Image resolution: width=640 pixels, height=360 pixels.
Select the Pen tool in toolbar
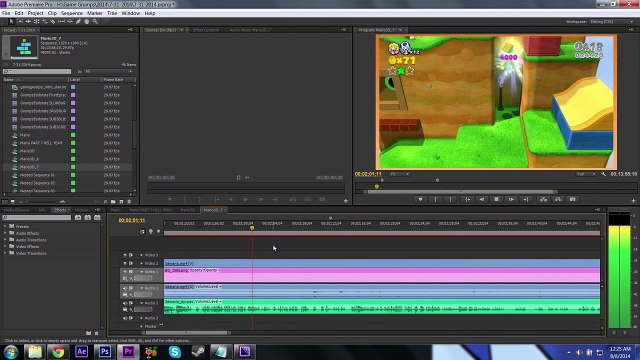point(78,21)
